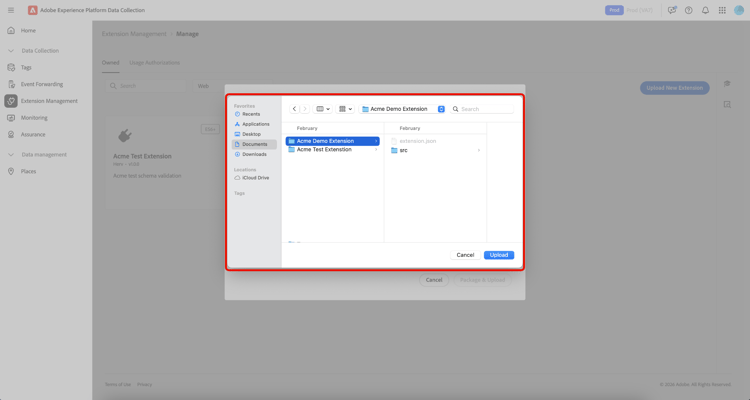Select the Extension Management sidebar icon

coord(11,101)
